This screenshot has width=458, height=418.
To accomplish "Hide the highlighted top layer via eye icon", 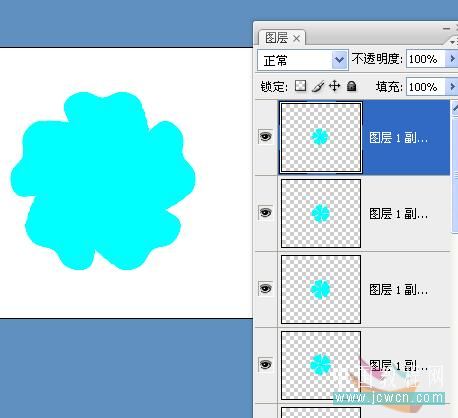I will click(x=266, y=137).
